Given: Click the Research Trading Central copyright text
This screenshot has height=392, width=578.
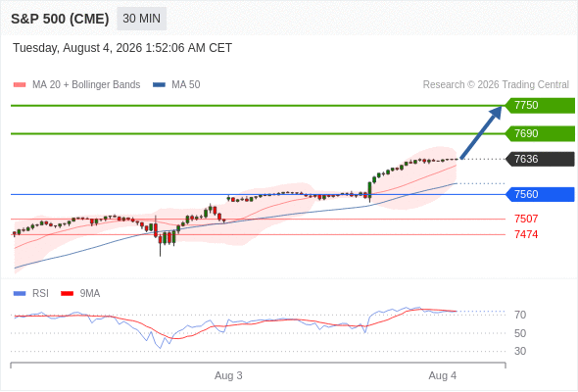Looking at the screenshot, I should click(x=496, y=85).
